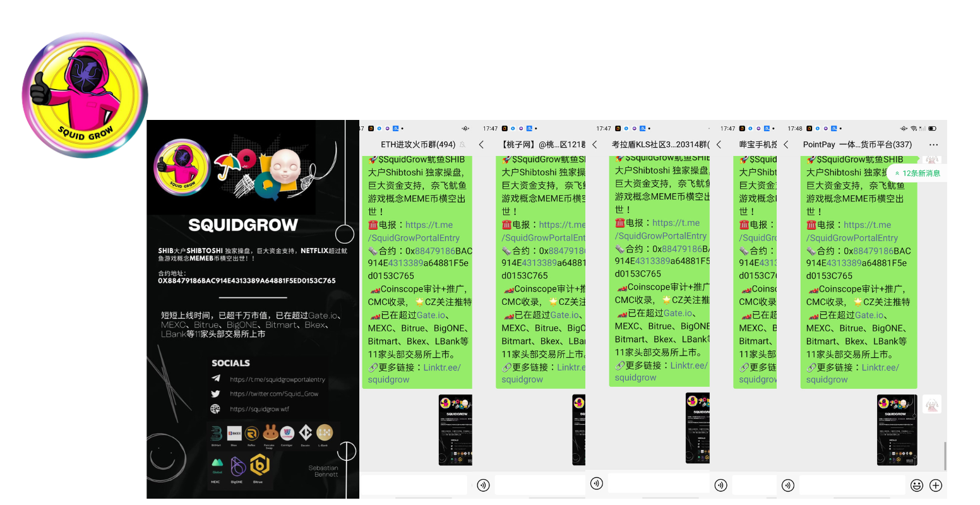Tap voice input icon in 考拉盾KLS chat

coord(597,484)
